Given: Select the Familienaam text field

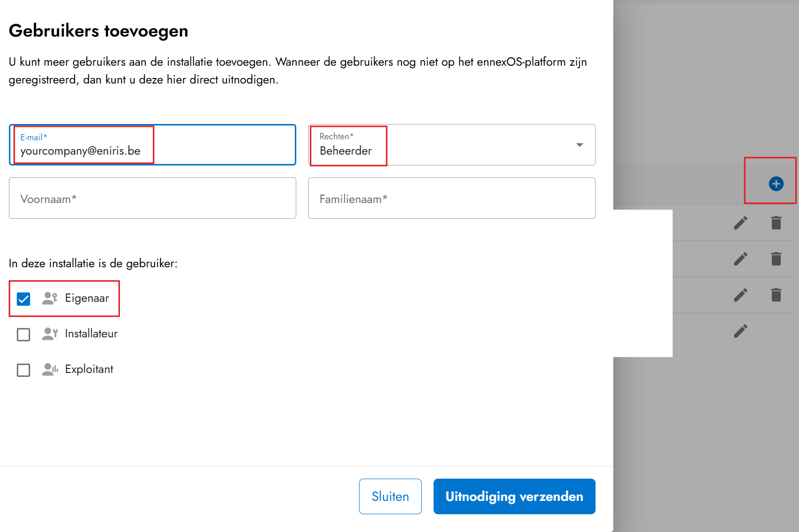Looking at the screenshot, I should pyautogui.click(x=451, y=198).
